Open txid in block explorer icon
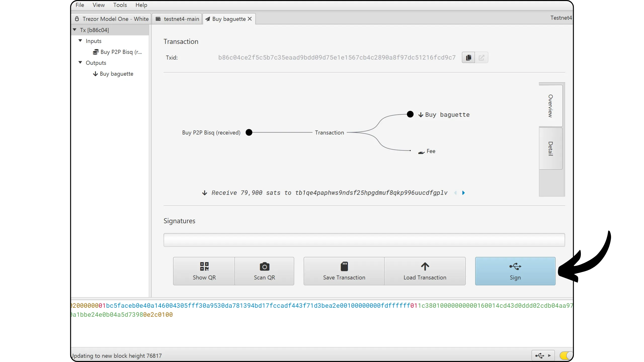The width and height of the screenshot is (644, 362). (481, 58)
